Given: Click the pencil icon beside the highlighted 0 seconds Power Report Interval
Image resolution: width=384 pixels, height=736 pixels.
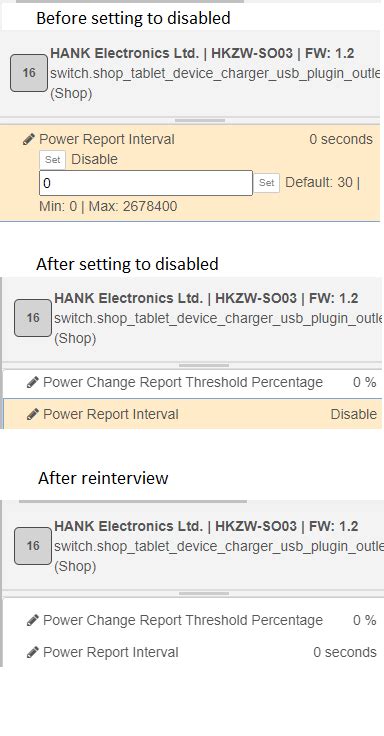Looking at the screenshot, I should click(x=29, y=139).
